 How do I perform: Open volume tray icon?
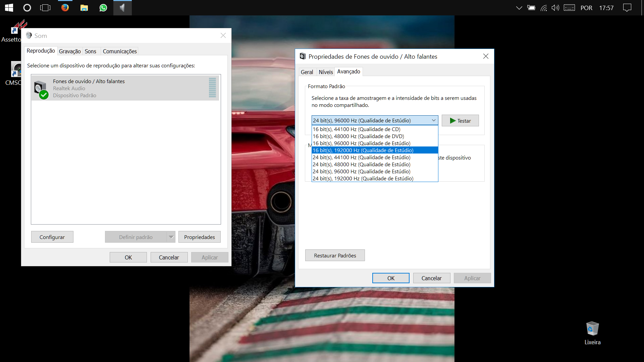point(555,8)
